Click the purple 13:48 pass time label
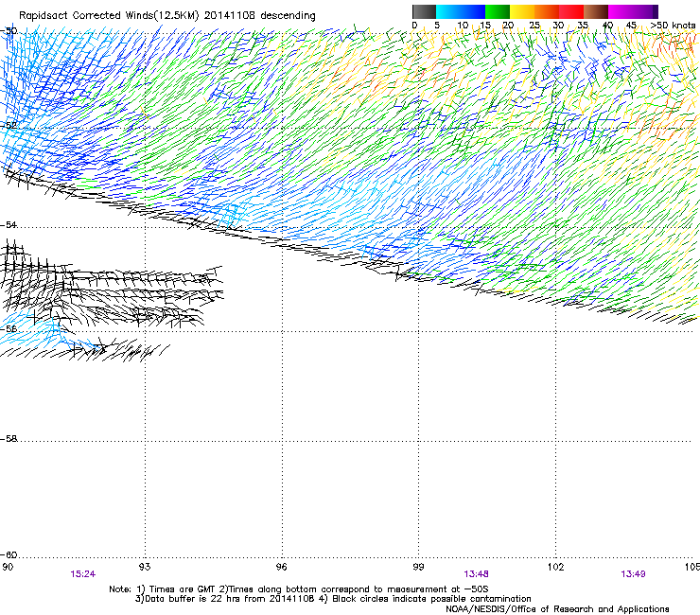This screenshot has height=615, width=700. point(477,574)
